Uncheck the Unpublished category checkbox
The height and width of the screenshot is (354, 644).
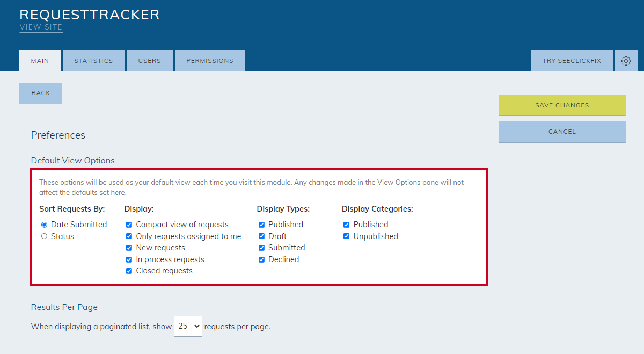click(x=346, y=236)
